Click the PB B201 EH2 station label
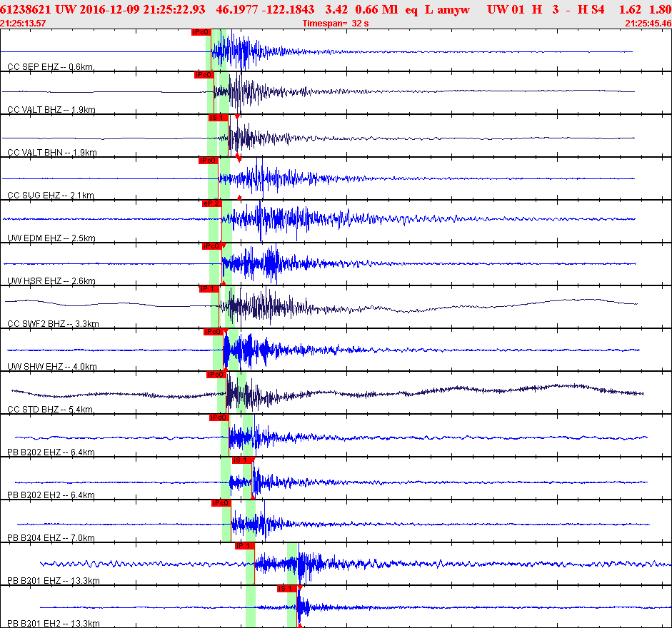Viewport: 672px width, 628px height. 53,624
